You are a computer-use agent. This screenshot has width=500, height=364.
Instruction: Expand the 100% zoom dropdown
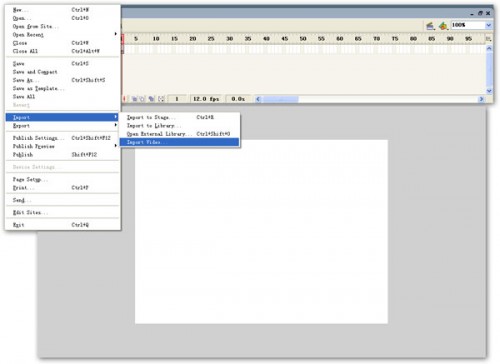tap(488, 25)
